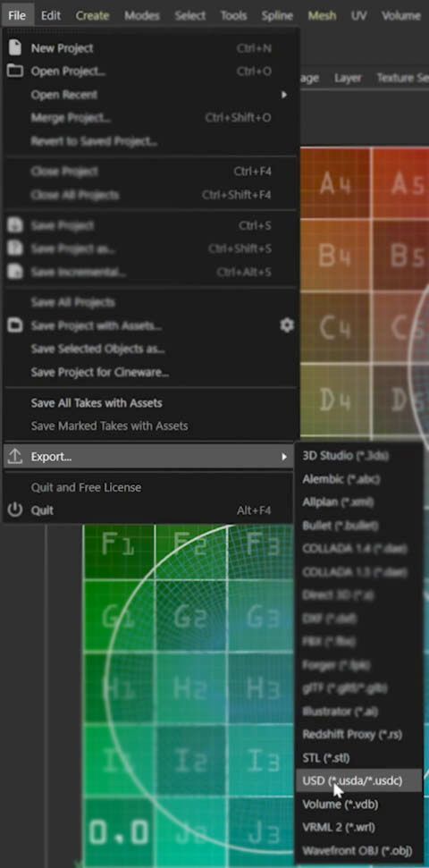Viewport: 429px width, 868px height.
Task: Click the New Project document icon
Action: pyautogui.click(x=15, y=48)
